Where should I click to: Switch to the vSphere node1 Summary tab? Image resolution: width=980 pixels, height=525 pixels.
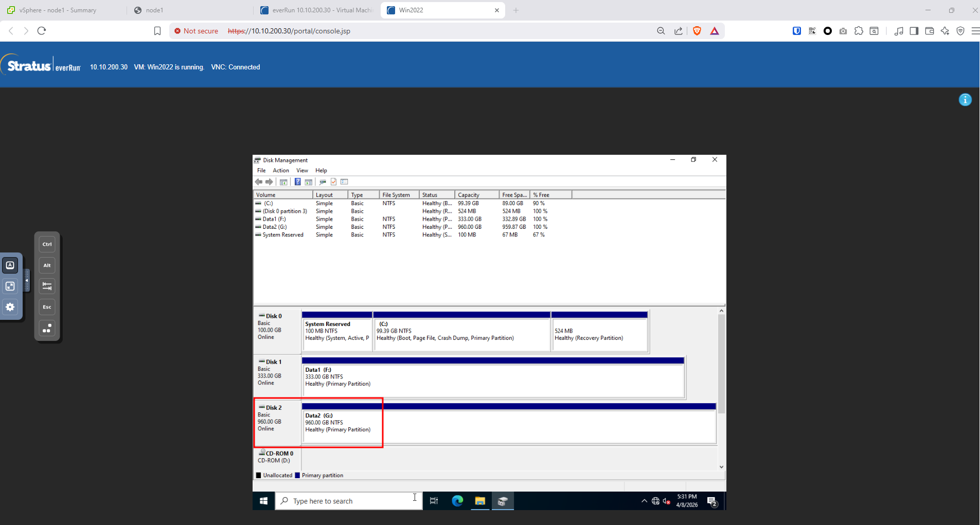[x=58, y=10]
